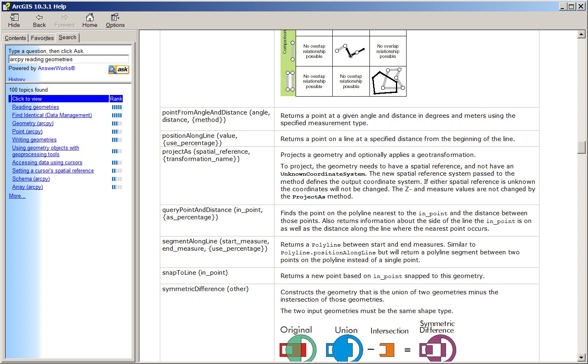Select the Search tab
Image resolution: width=588 pixels, height=364 pixels.
pyautogui.click(x=67, y=37)
